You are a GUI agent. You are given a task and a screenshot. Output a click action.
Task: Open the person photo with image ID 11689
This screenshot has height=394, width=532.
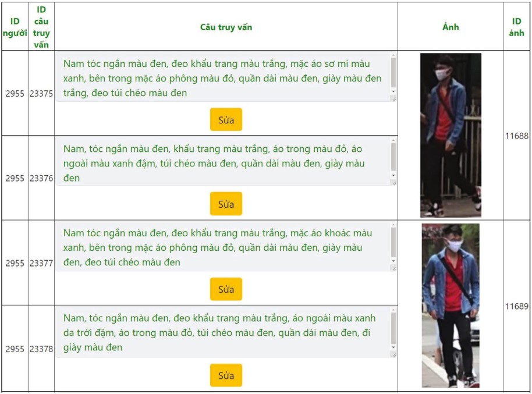[451, 306]
